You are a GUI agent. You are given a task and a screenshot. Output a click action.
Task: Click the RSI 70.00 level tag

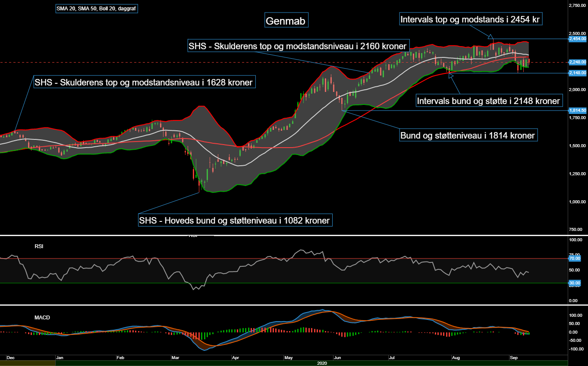(575, 259)
